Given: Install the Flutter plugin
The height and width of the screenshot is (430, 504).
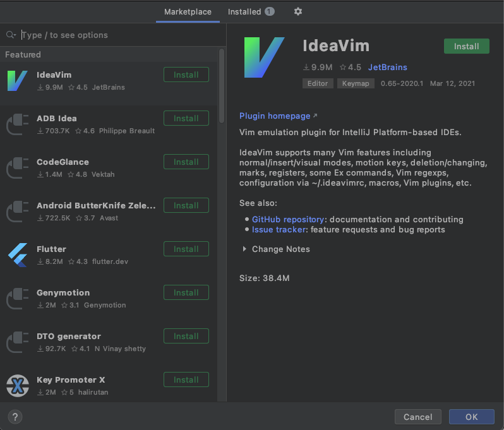Looking at the screenshot, I should coord(186,249).
